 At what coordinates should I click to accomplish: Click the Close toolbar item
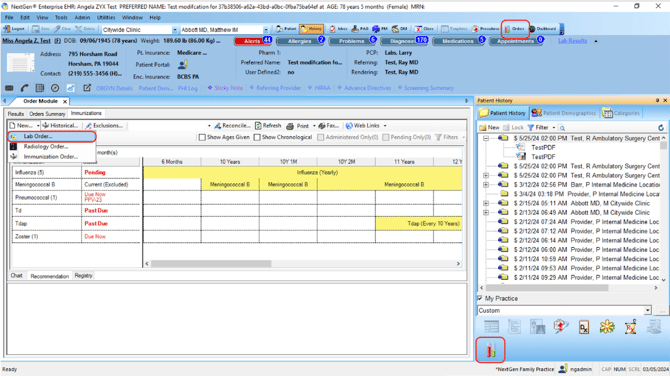click(425, 29)
